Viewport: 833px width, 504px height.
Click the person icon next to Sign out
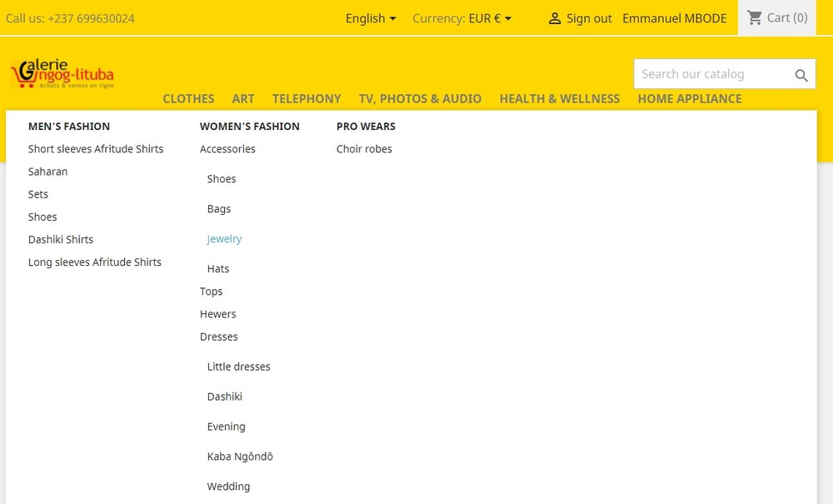coord(555,17)
